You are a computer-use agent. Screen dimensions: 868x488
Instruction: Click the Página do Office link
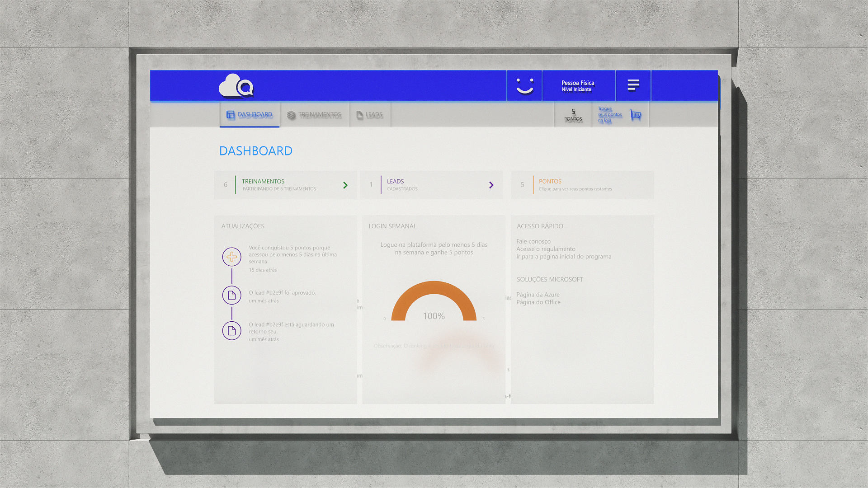pyautogui.click(x=538, y=302)
